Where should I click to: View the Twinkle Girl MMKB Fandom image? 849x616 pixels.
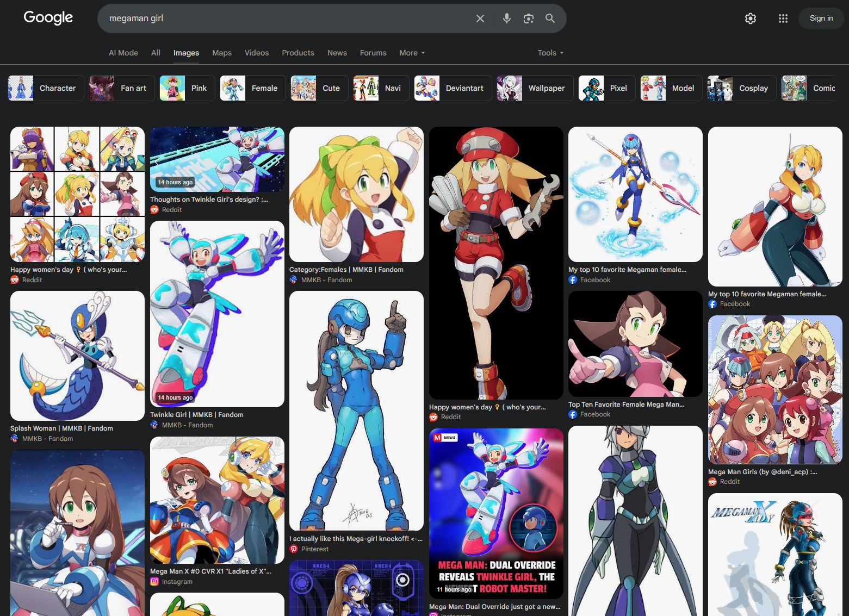pyautogui.click(x=217, y=314)
